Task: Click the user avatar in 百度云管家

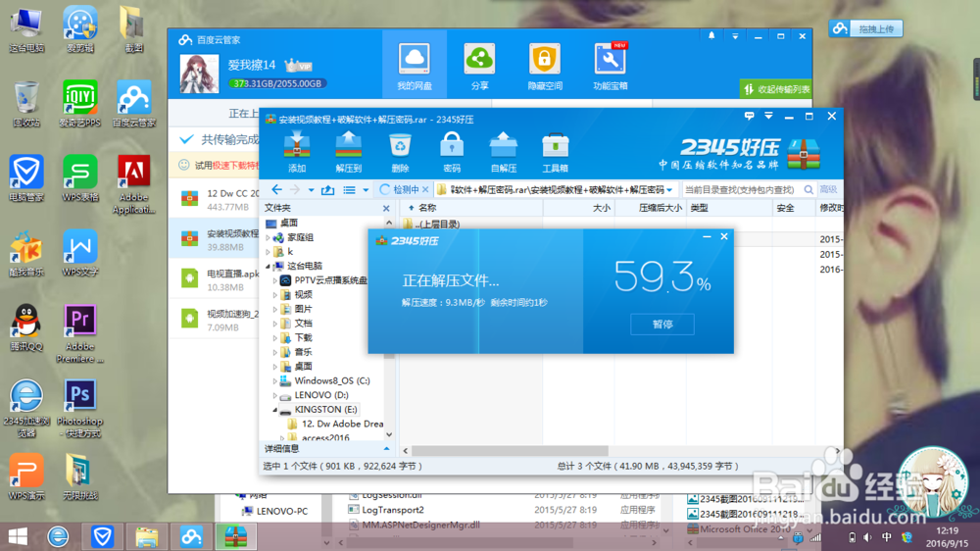Action: 199,74
